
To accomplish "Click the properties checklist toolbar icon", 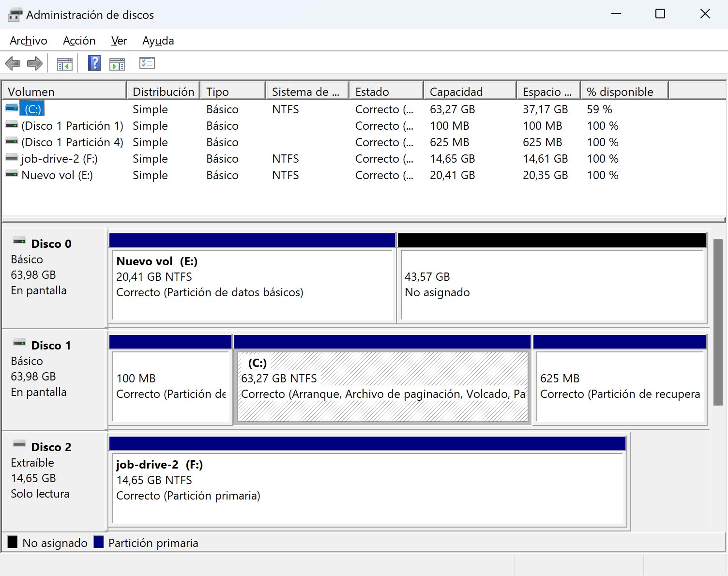I will [x=147, y=63].
